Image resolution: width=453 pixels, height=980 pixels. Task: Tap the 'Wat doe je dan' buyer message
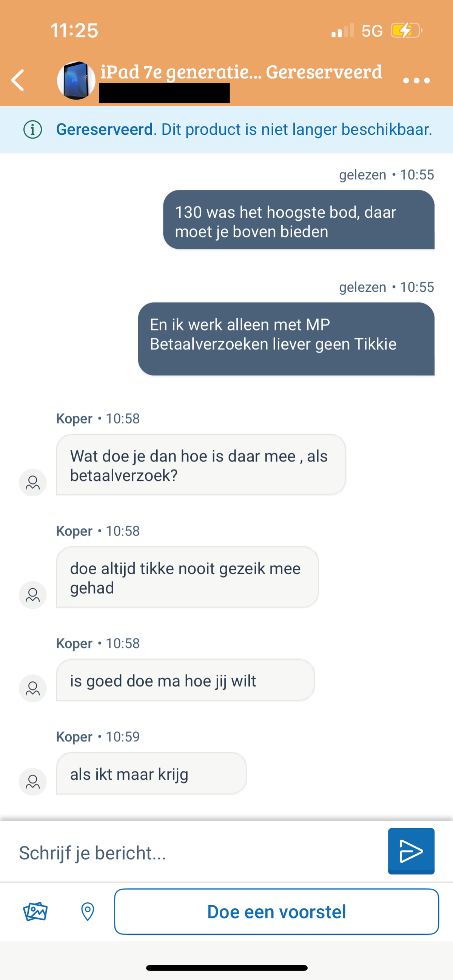pos(200,465)
